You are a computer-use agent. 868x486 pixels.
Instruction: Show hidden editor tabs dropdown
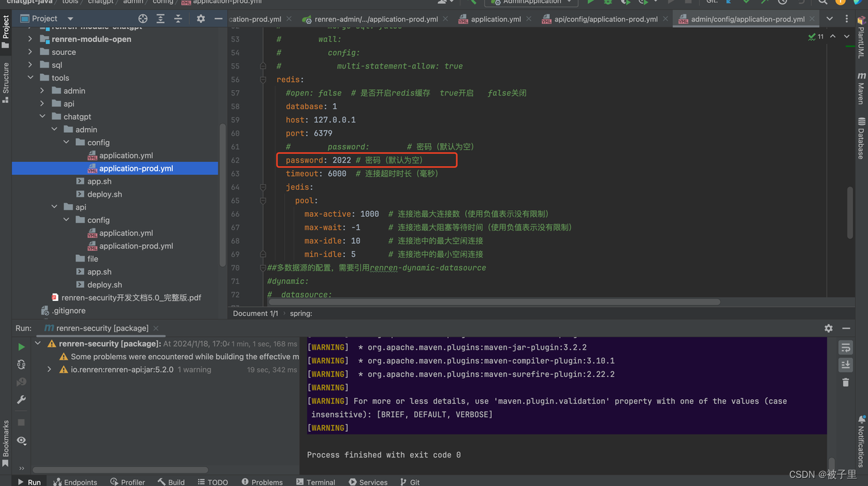click(x=829, y=19)
